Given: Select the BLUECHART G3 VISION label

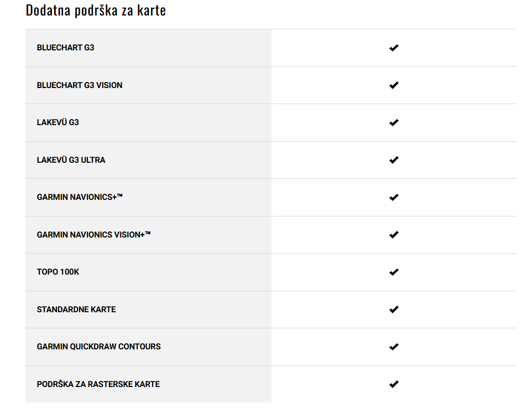Looking at the screenshot, I should click(80, 85).
